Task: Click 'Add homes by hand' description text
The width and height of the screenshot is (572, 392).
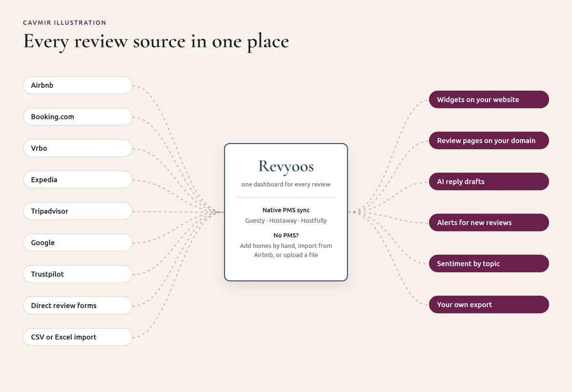Action: pos(286,250)
